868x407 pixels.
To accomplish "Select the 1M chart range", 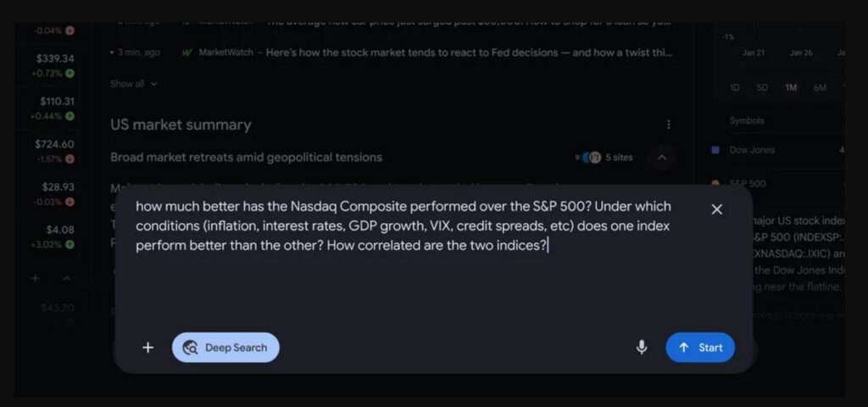I will coord(791,87).
